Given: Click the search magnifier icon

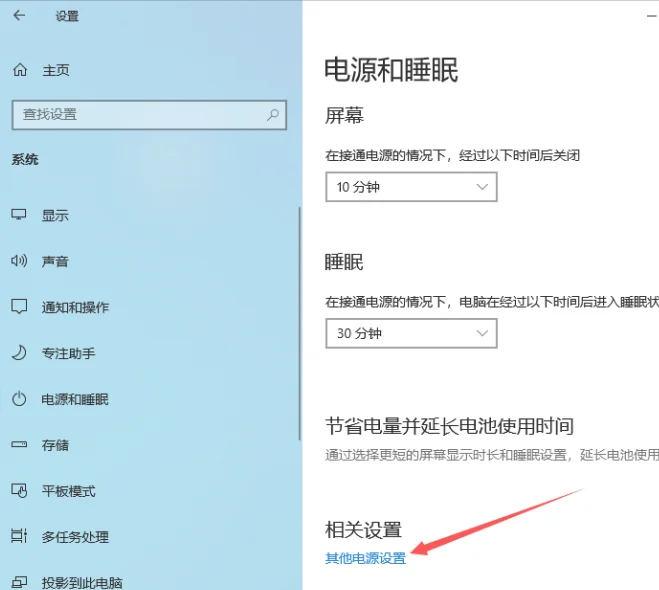Looking at the screenshot, I should [273, 114].
